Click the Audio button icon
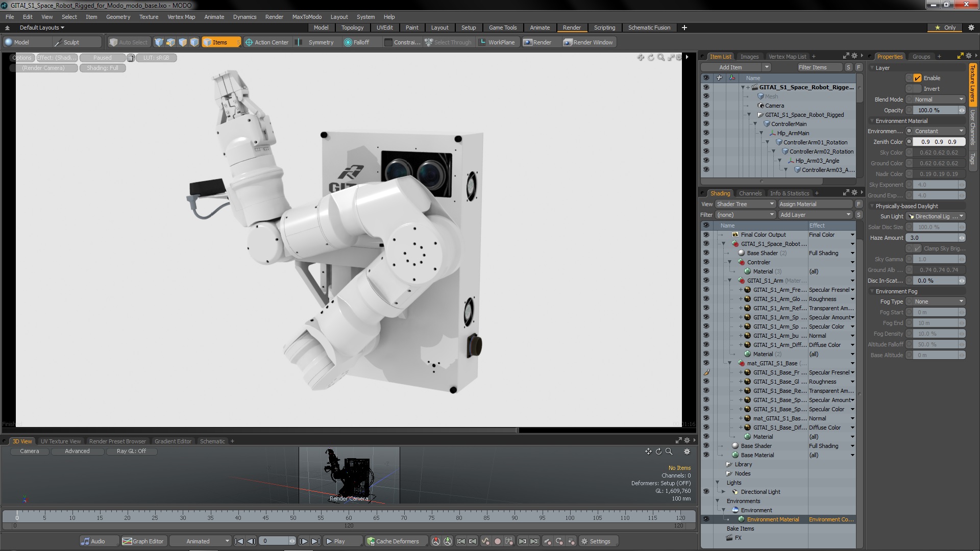Screen dimensions: 980x551 86,541
